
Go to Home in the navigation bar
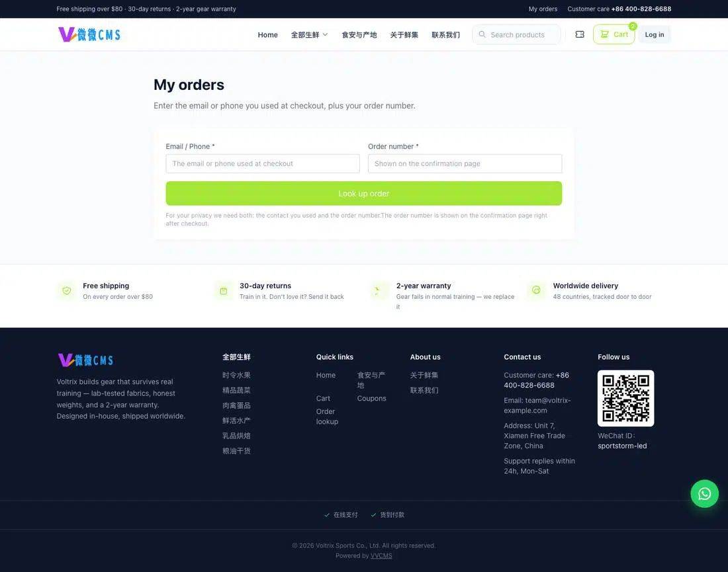[x=268, y=35]
